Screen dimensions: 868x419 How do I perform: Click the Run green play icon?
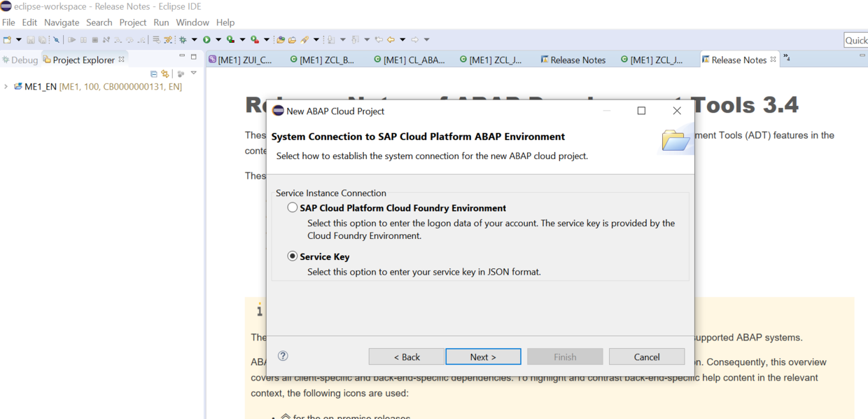pyautogui.click(x=207, y=40)
